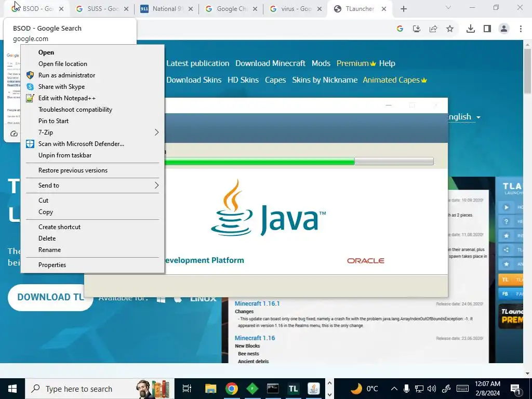532x399 pixels.
Task: Click the Google icon in the address bar
Action: pyautogui.click(x=400, y=29)
